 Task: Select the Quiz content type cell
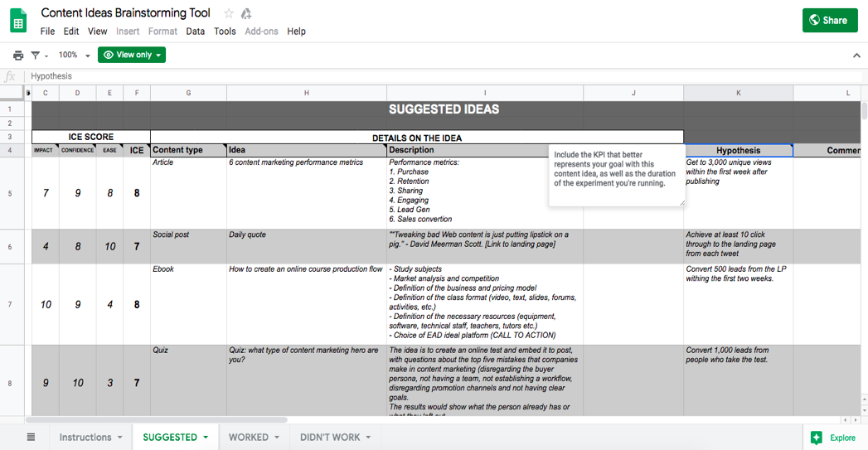tap(188, 381)
